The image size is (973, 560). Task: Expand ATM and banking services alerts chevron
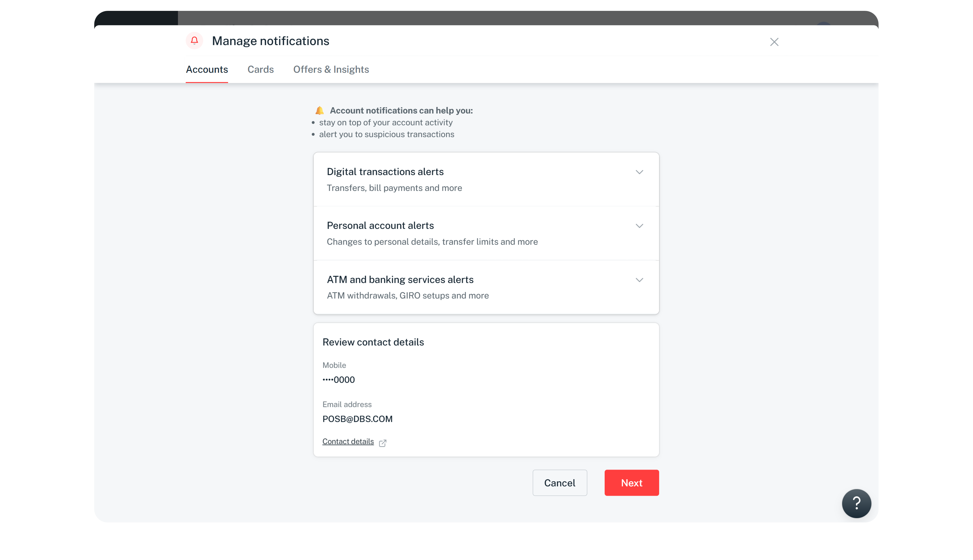coord(639,280)
